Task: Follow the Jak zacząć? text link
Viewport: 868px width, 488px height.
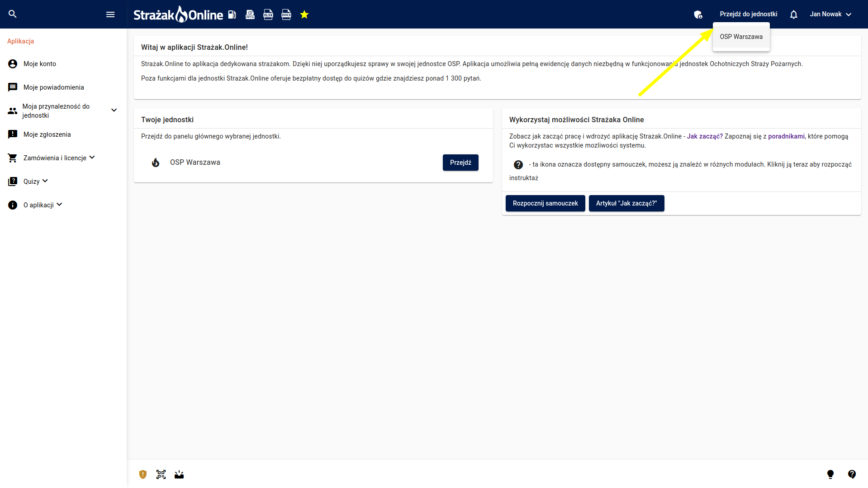Action: [705, 136]
